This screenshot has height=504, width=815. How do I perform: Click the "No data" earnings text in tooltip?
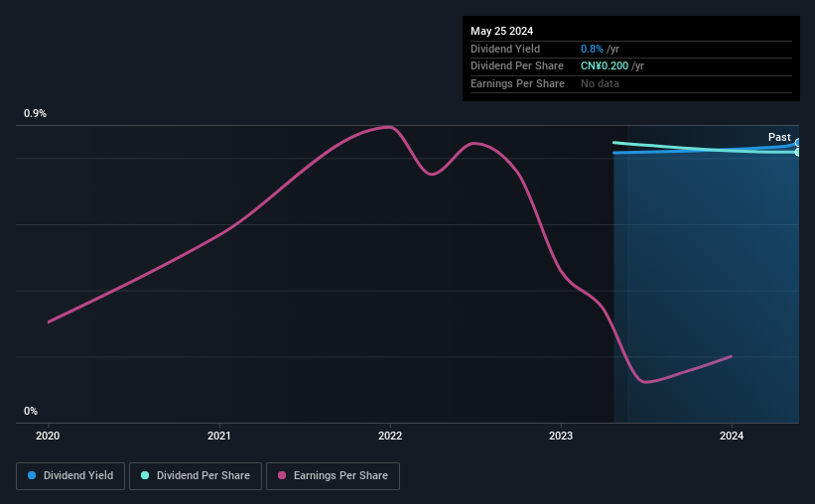point(600,83)
